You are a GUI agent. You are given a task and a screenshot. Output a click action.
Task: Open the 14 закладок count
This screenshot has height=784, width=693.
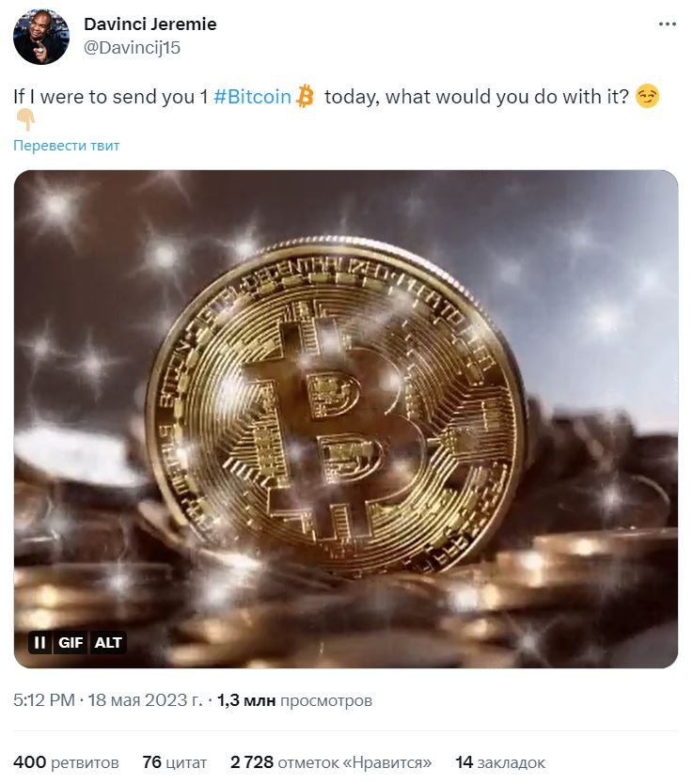[x=500, y=762]
